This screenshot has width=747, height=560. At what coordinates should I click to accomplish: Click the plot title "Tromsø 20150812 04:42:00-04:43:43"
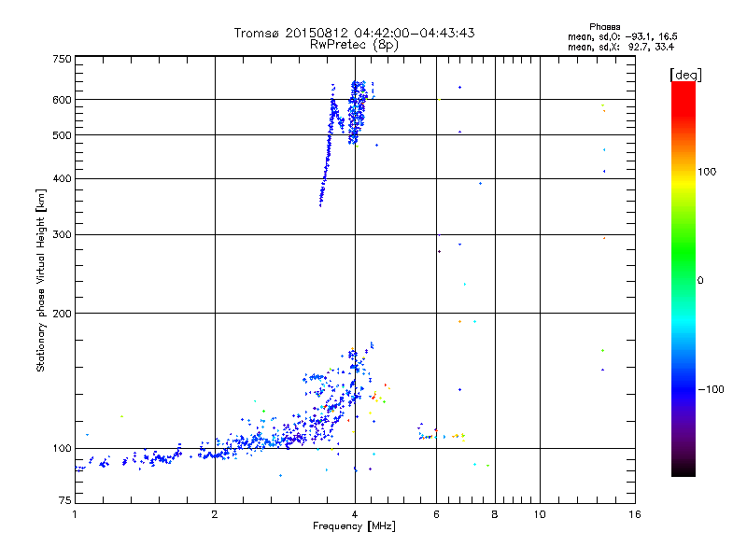[x=354, y=33]
